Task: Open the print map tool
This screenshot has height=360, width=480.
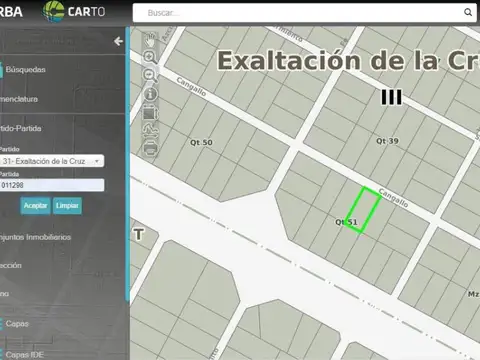Action: [151, 148]
